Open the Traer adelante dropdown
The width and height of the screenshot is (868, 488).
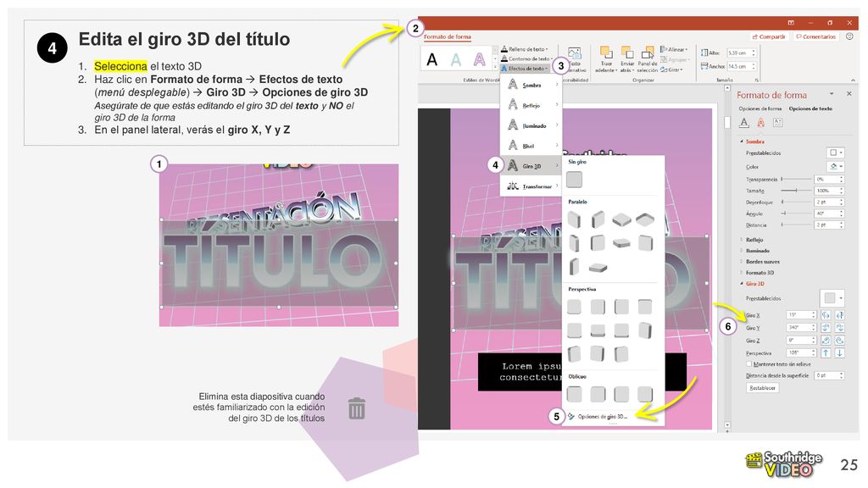click(x=607, y=60)
